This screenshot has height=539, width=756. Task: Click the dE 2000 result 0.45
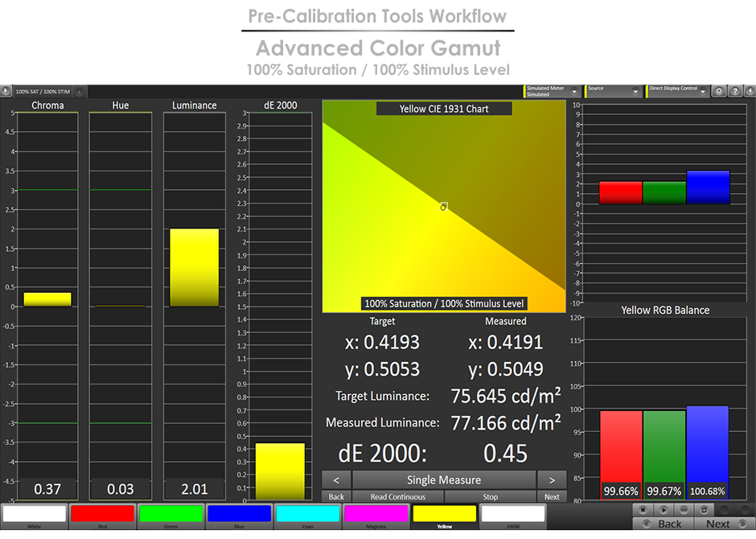click(505, 454)
